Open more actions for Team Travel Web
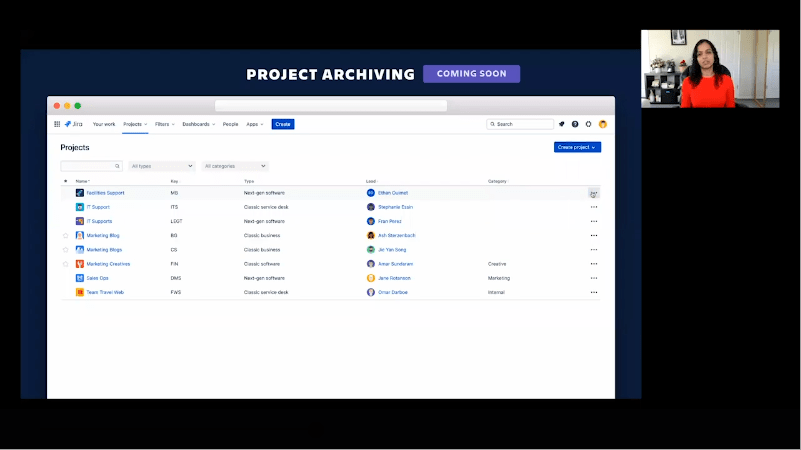This screenshot has width=801, height=450. click(594, 293)
